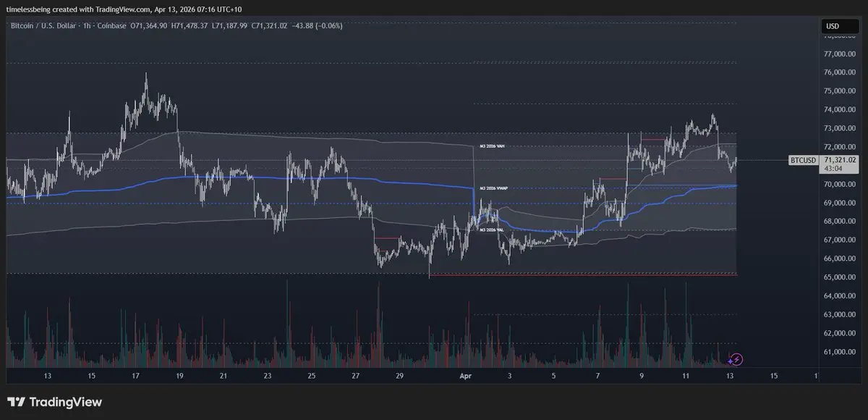Click the 9 date axis label
Viewport: 868px width, 420px height.
pyautogui.click(x=642, y=377)
